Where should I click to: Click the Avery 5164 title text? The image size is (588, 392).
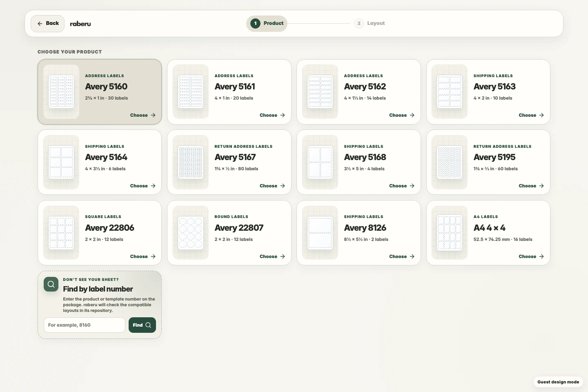[106, 157]
